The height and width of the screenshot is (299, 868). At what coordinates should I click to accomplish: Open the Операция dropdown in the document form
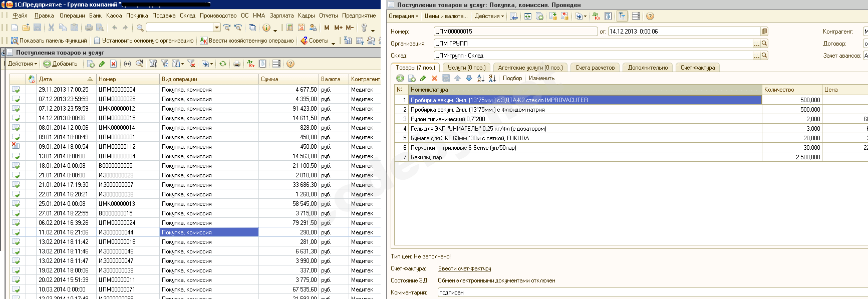(x=403, y=16)
